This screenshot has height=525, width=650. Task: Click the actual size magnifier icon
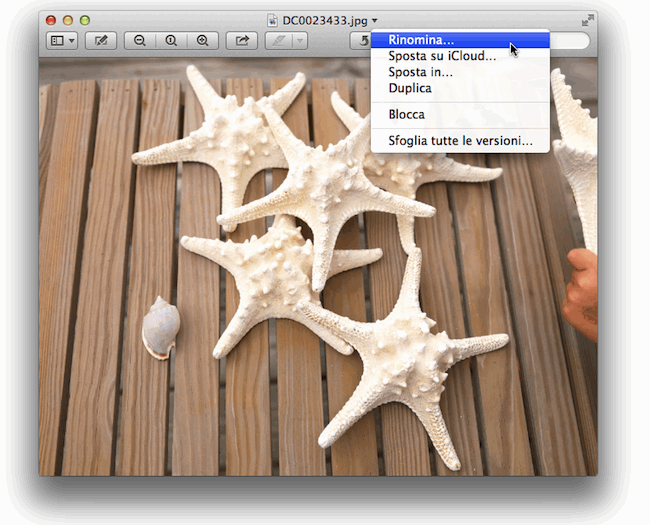tap(171, 41)
